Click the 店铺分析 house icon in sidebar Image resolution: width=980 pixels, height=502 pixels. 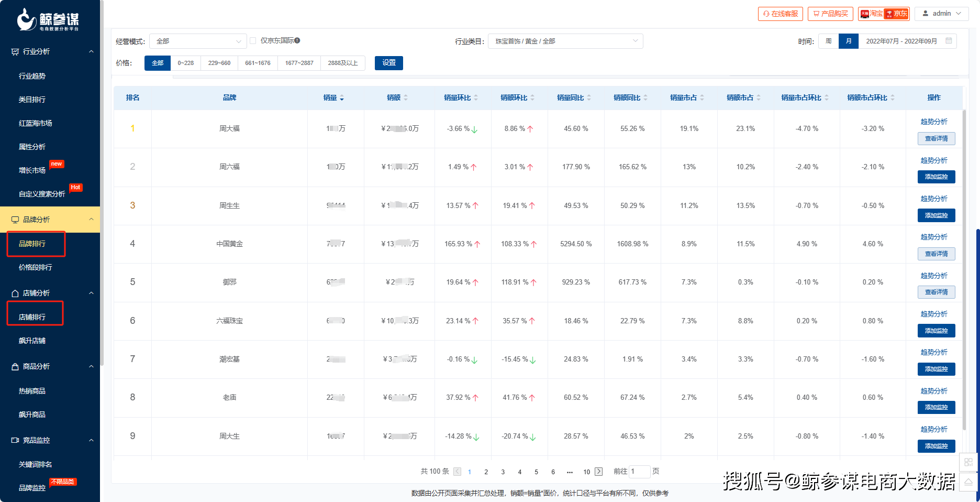(15, 292)
